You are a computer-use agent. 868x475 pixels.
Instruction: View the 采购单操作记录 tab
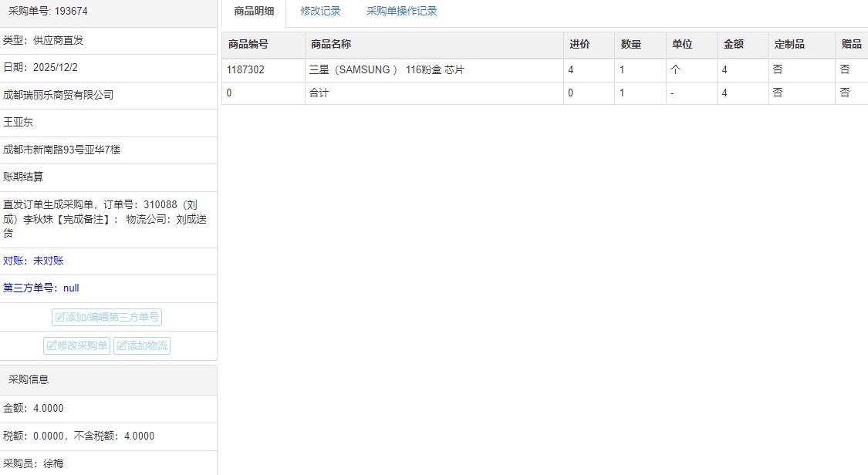tap(401, 12)
